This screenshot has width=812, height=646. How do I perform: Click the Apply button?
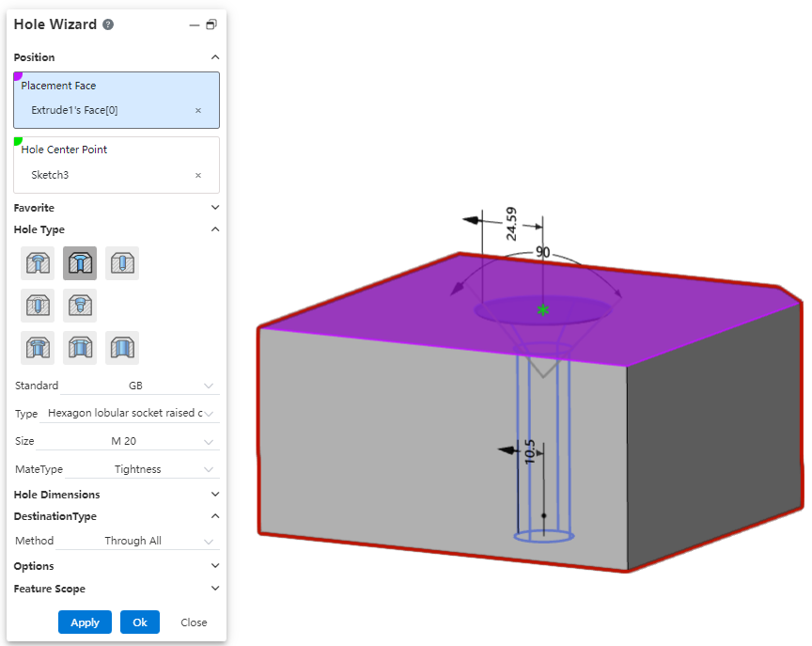click(x=85, y=622)
